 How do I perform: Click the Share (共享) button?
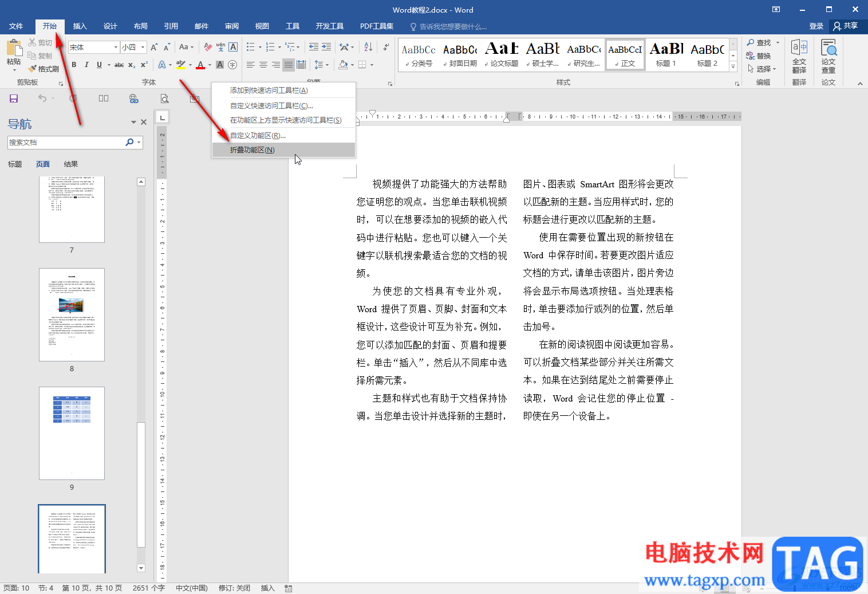coord(846,26)
